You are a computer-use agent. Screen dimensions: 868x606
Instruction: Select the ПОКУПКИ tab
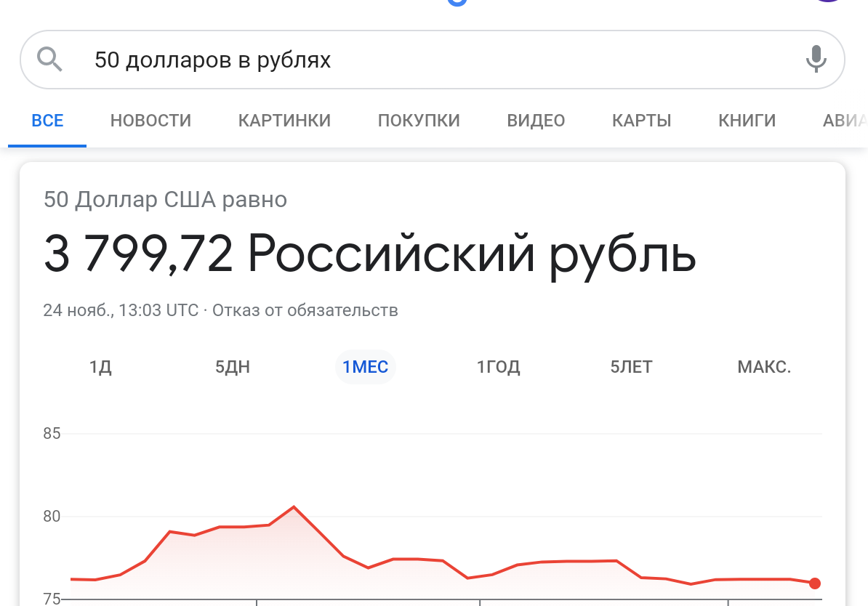[x=419, y=121]
